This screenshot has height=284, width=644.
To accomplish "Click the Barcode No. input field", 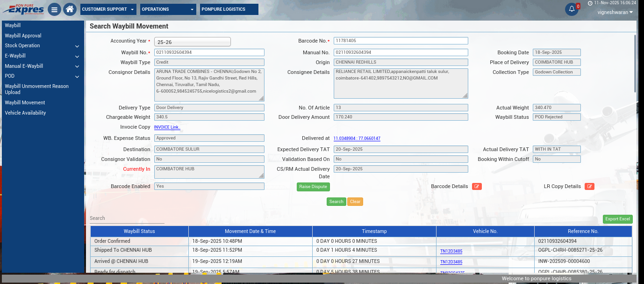I will (401, 41).
